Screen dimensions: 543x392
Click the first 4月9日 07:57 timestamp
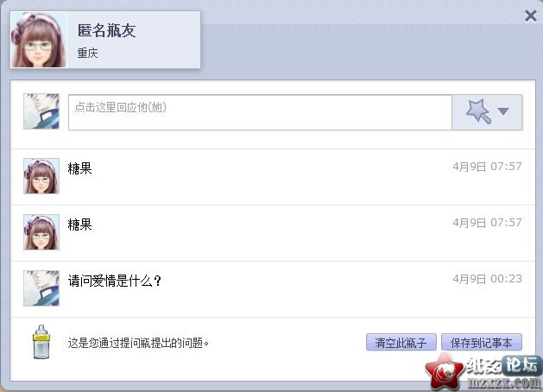click(x=487, y=167)
